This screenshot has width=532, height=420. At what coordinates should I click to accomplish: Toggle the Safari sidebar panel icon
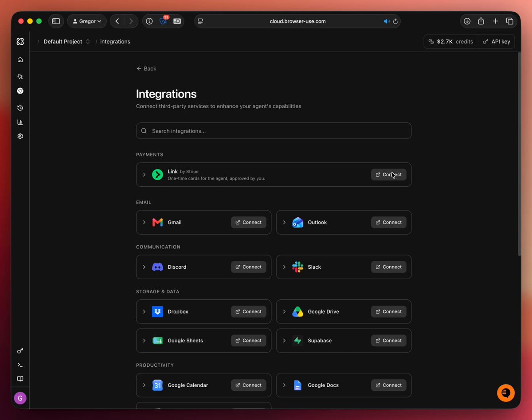(56, 21)
